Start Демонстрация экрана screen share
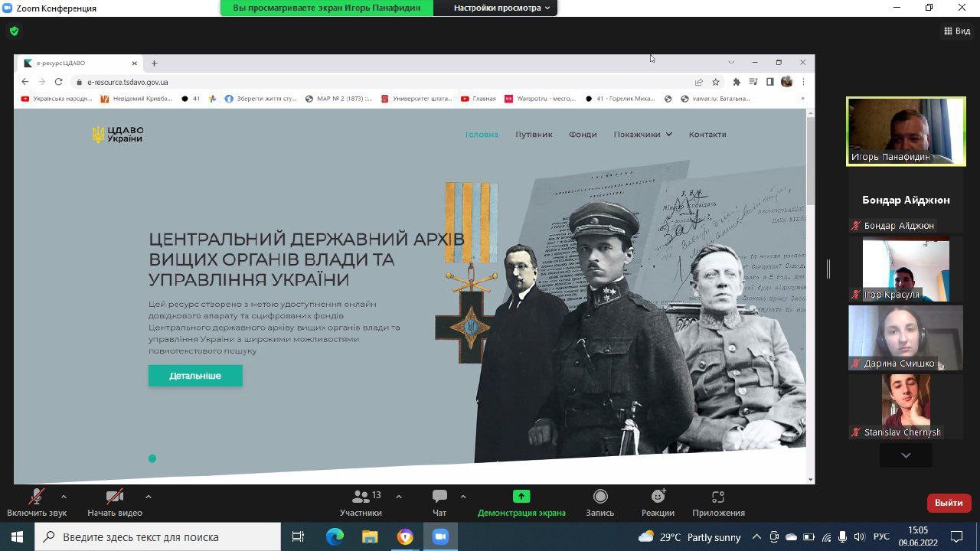 [x=521, y=497]
